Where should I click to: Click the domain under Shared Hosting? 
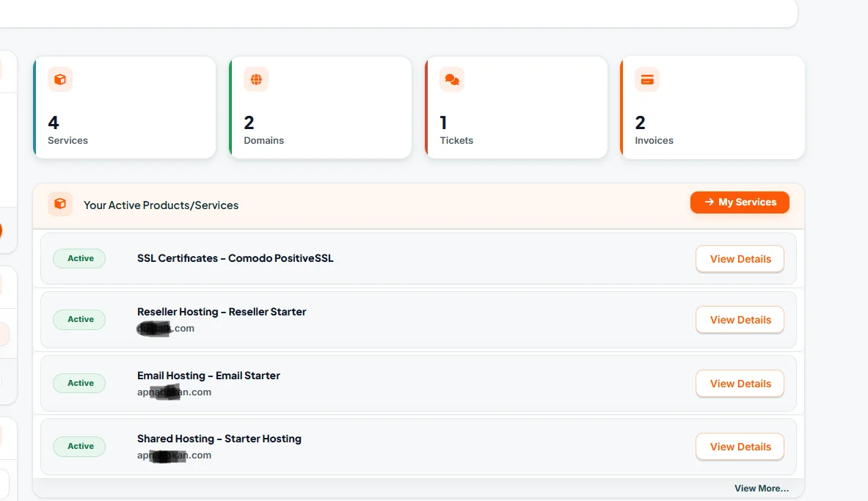[x=174, y=455]
